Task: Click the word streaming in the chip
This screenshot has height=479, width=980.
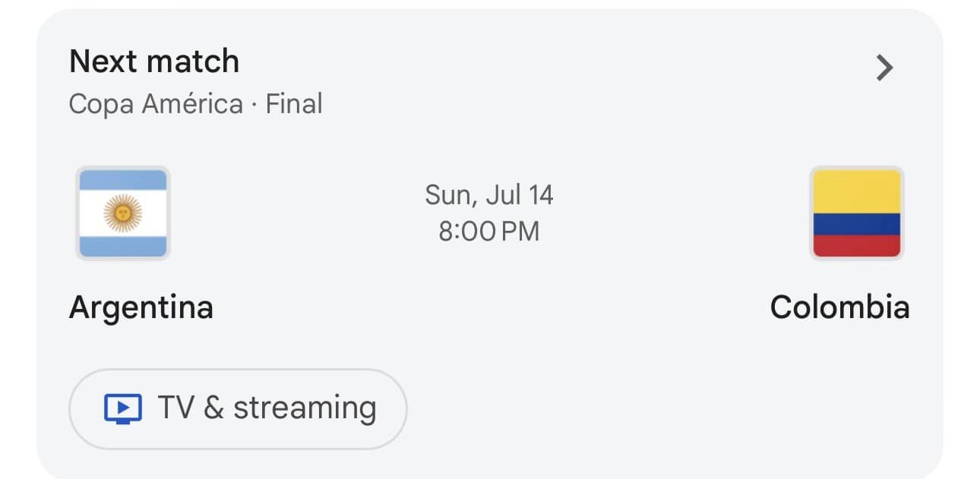Action: coord(305,409)
